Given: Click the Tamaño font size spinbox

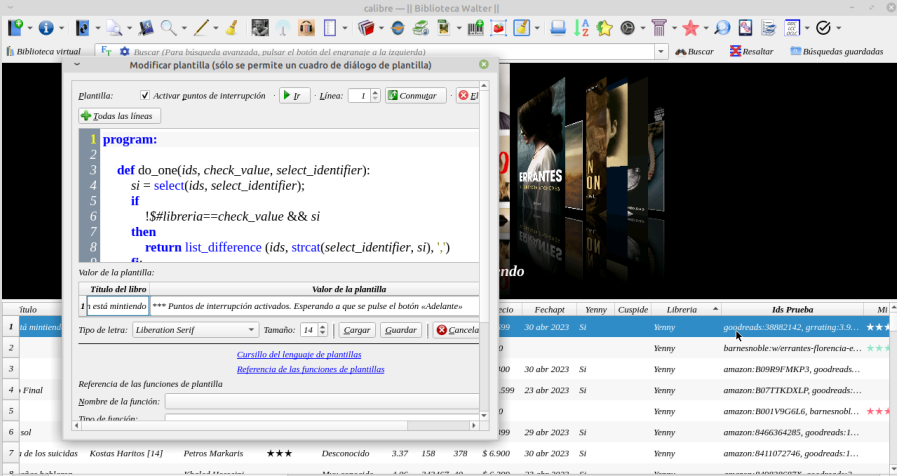Looking at the screenshot, I should pos(313,330).
